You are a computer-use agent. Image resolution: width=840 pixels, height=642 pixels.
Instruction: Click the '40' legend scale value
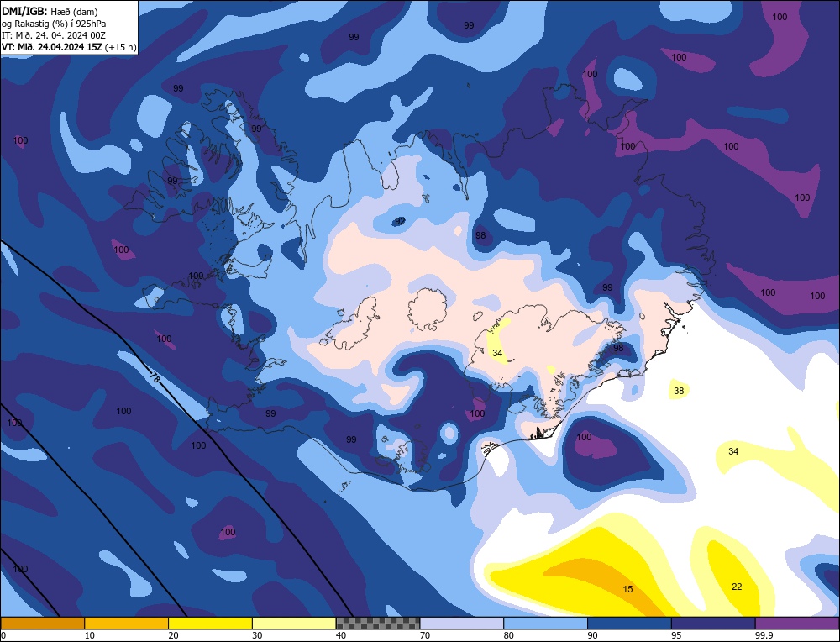click(x=341, y=635)
